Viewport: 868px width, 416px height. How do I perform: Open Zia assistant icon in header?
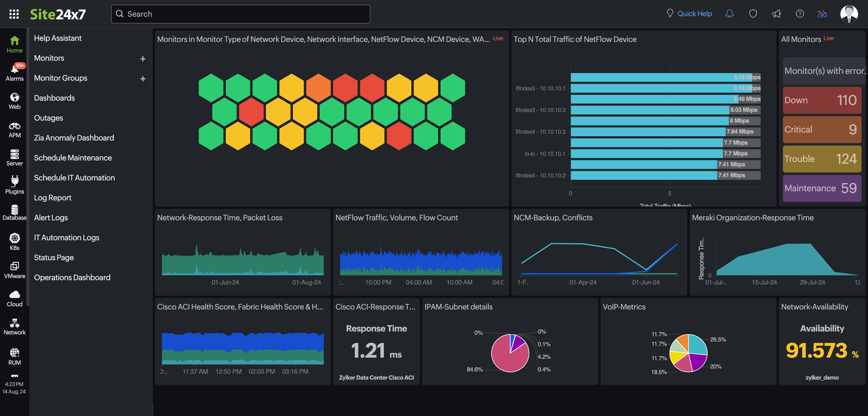pyautogui.click(x=822, y=14)
